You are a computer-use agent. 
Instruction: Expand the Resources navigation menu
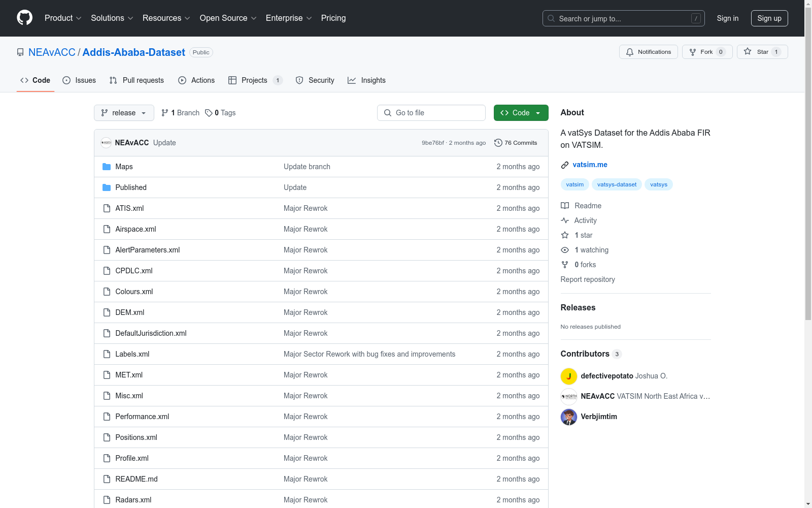pos(166,18)
